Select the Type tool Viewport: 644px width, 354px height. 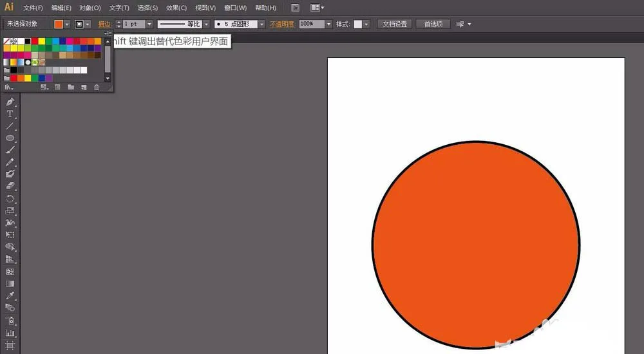pyautogui.click(x=10, y=114)
